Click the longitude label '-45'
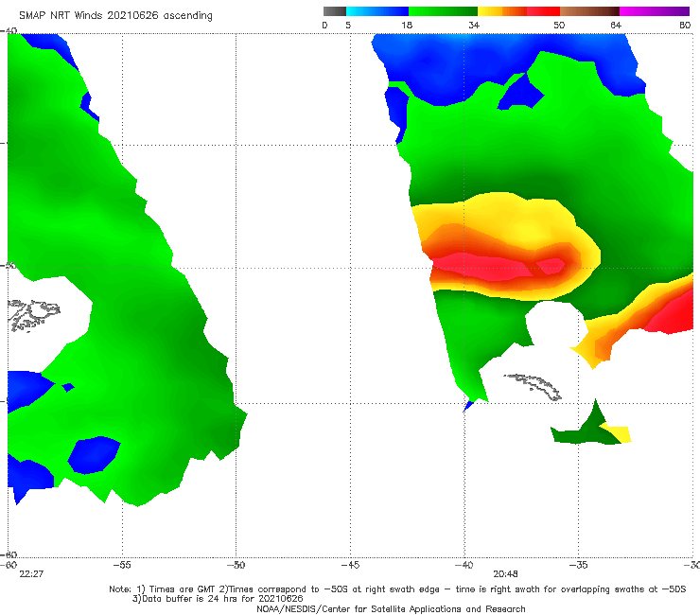 click(x=350, y=565)
